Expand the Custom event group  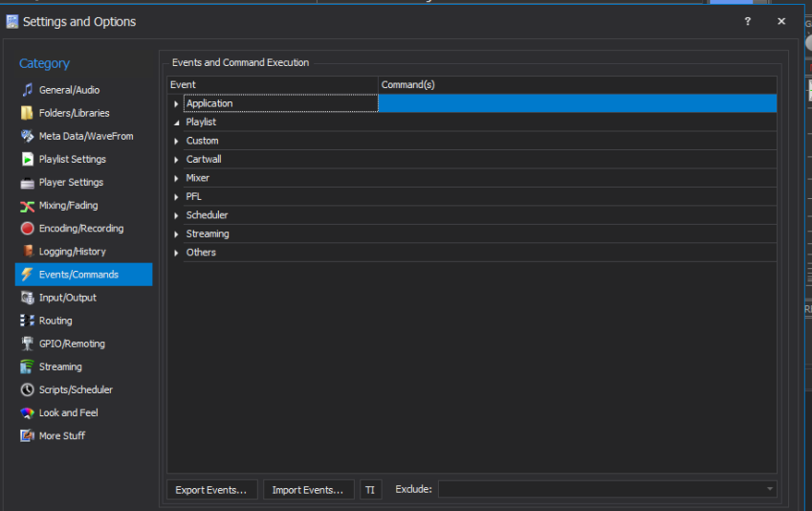176,141
